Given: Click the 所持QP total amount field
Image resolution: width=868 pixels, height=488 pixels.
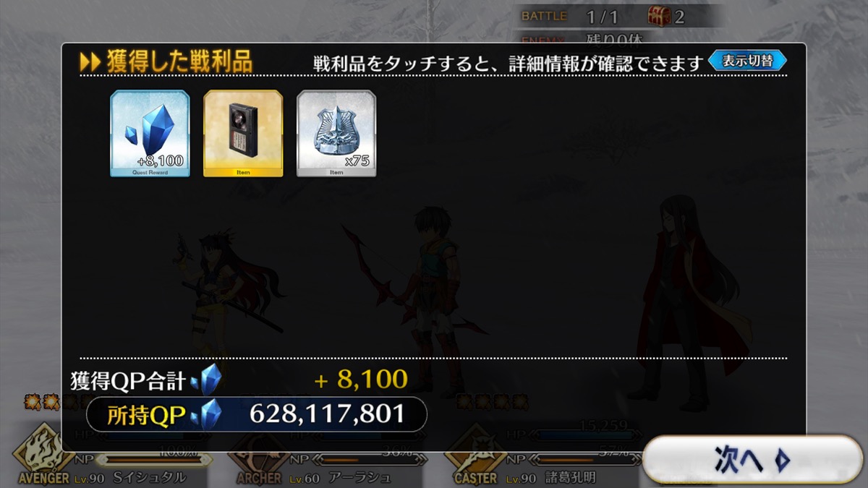Looking at the screenshot, I should [x=256, y=414].
